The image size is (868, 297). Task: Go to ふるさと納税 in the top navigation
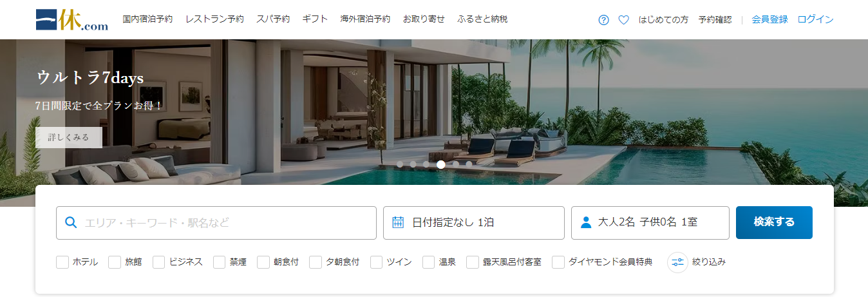(482, 19)
